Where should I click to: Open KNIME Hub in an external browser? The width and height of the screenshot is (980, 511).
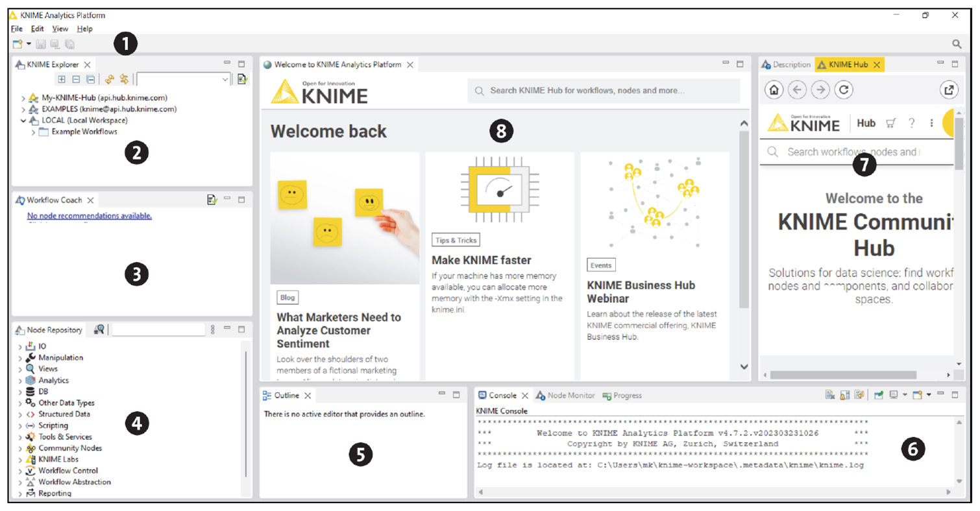pos(949,90)
